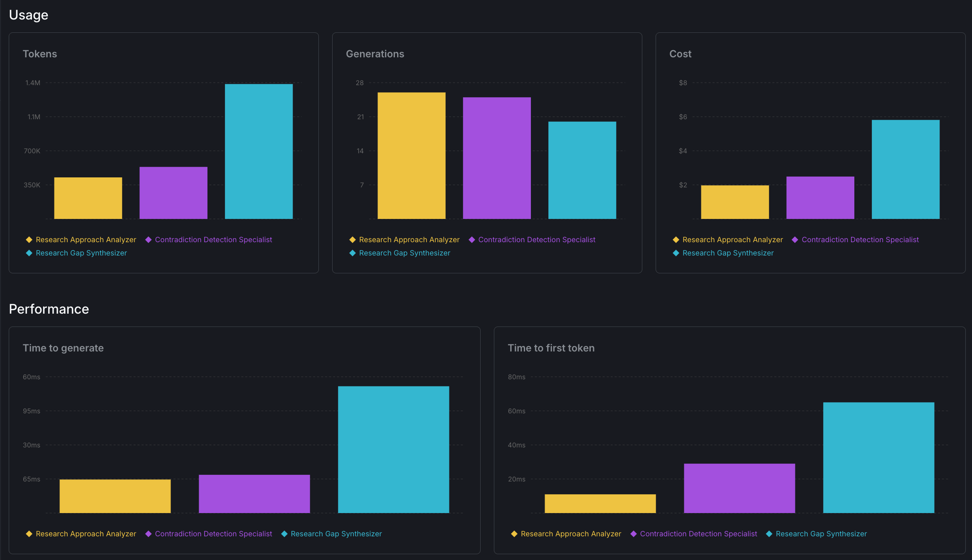
Task: Select the purple bar in Cost chart
Action: tap(820, 198)
